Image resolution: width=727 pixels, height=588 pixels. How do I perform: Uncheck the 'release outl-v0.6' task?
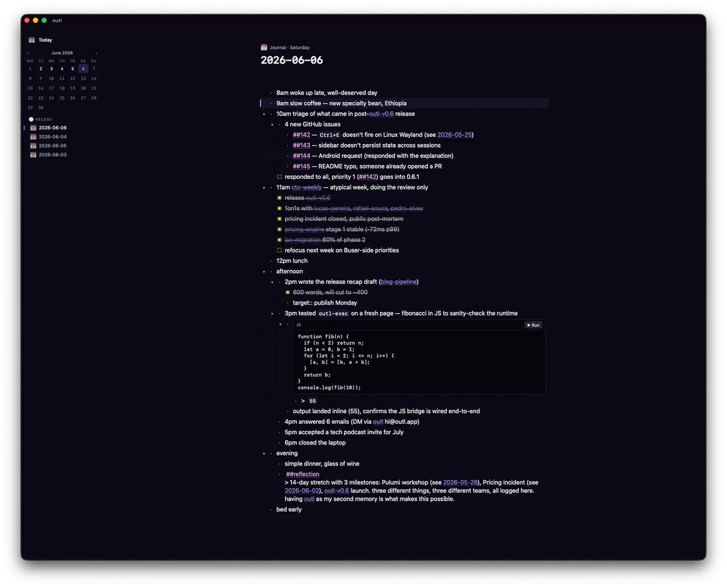click(x=279, y=198)
